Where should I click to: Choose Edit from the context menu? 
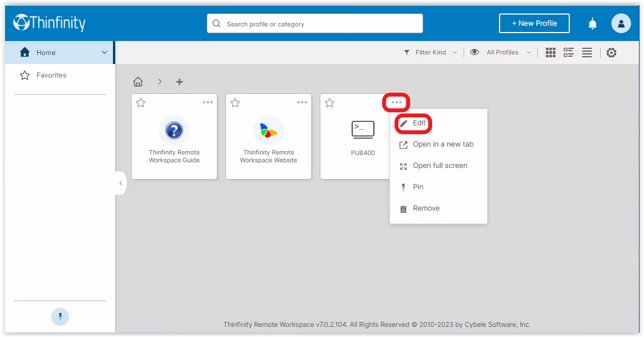pos(414,123)
